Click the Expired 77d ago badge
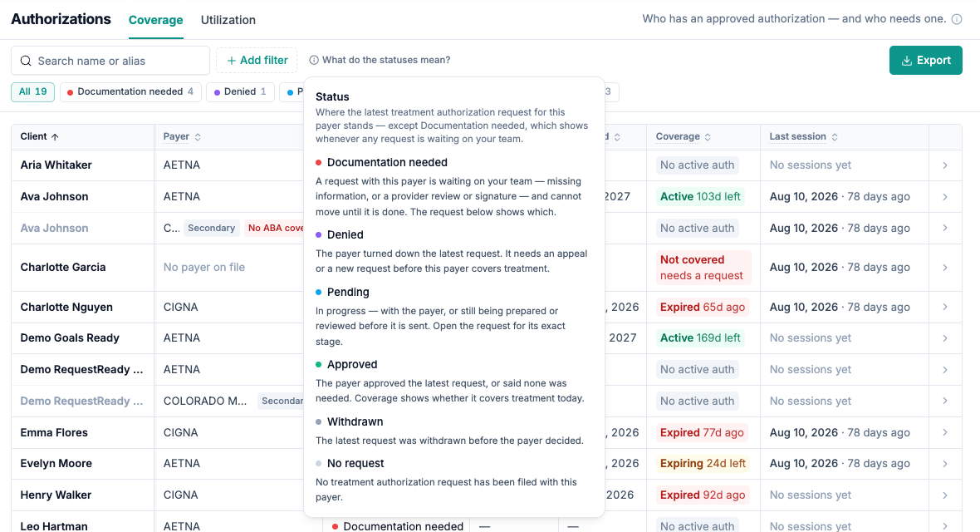Screen dimensions: 980x532 [x=702, y=432]
